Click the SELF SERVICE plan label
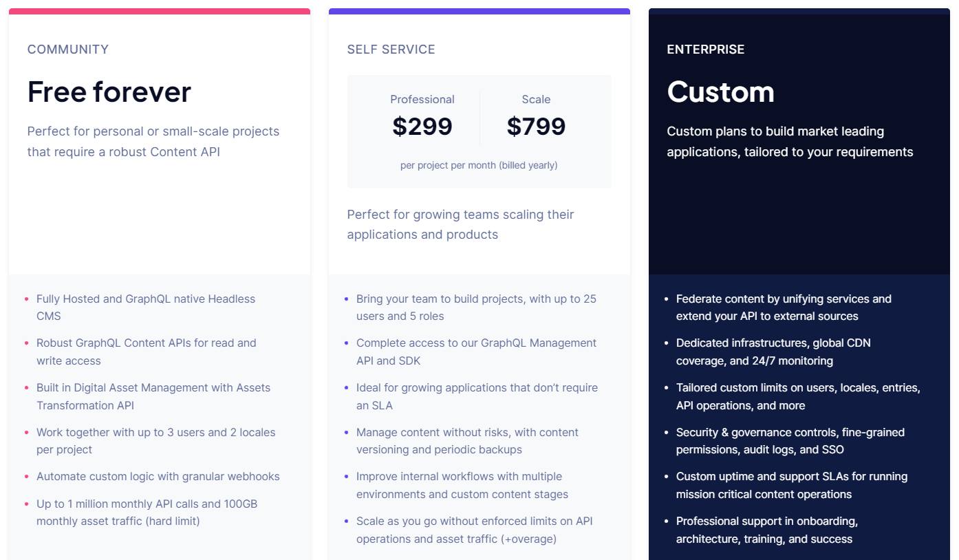The height and width of the screenshot is (560, 959). pyautogui.click(x=391, y=50)
